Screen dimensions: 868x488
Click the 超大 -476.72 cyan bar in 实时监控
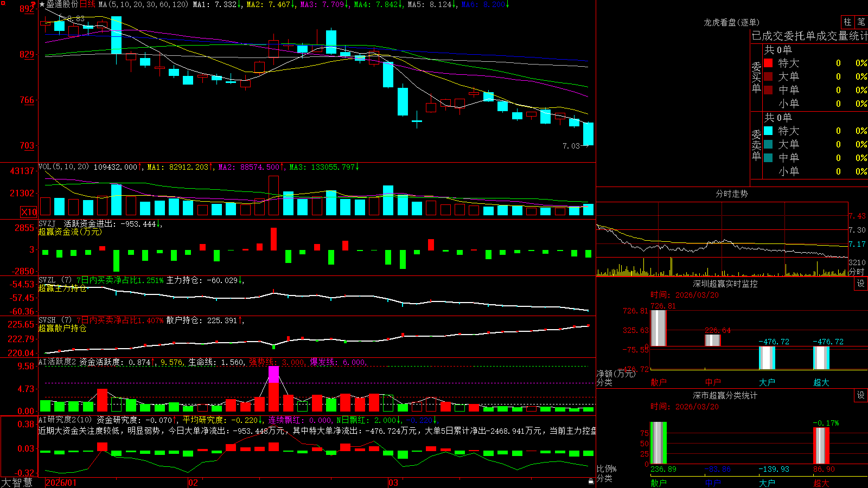821,358
